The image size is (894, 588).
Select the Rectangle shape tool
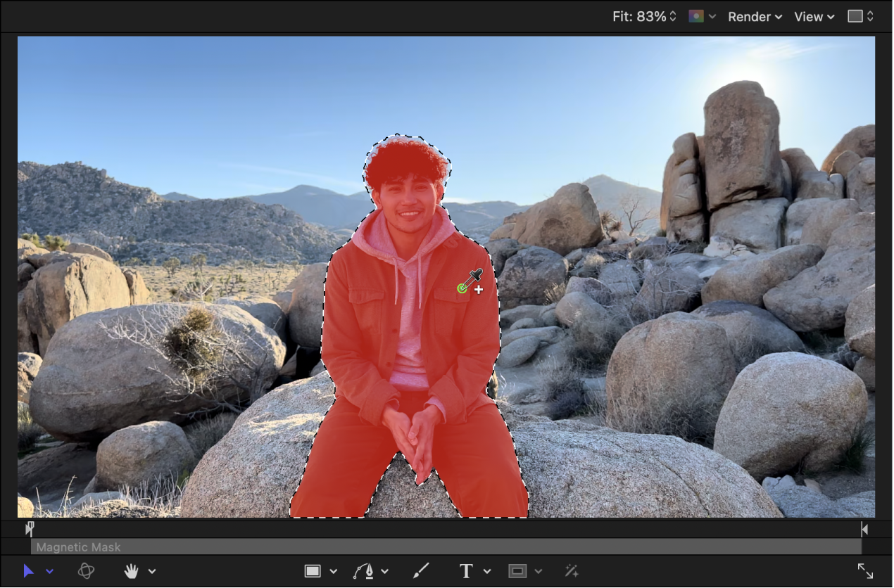[312, 570]
